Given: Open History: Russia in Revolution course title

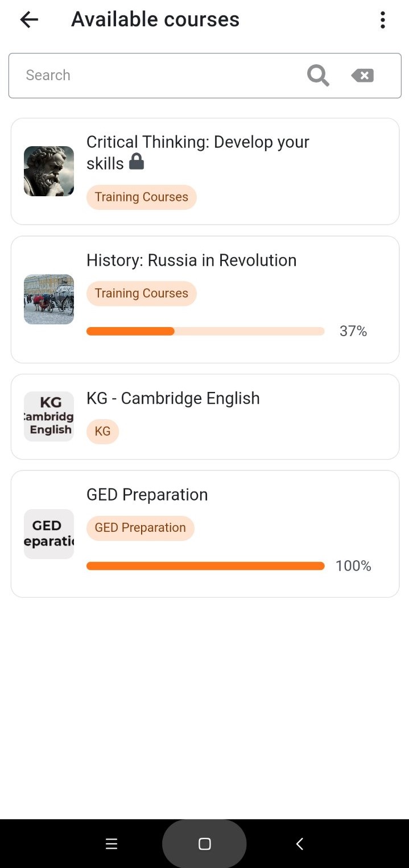Looking at the screenshot, I should point(191,260).
